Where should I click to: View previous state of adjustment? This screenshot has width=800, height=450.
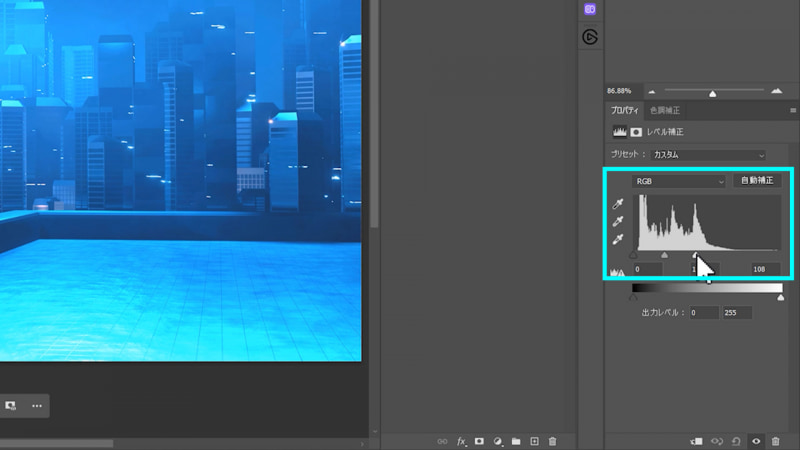coord(717,441)
